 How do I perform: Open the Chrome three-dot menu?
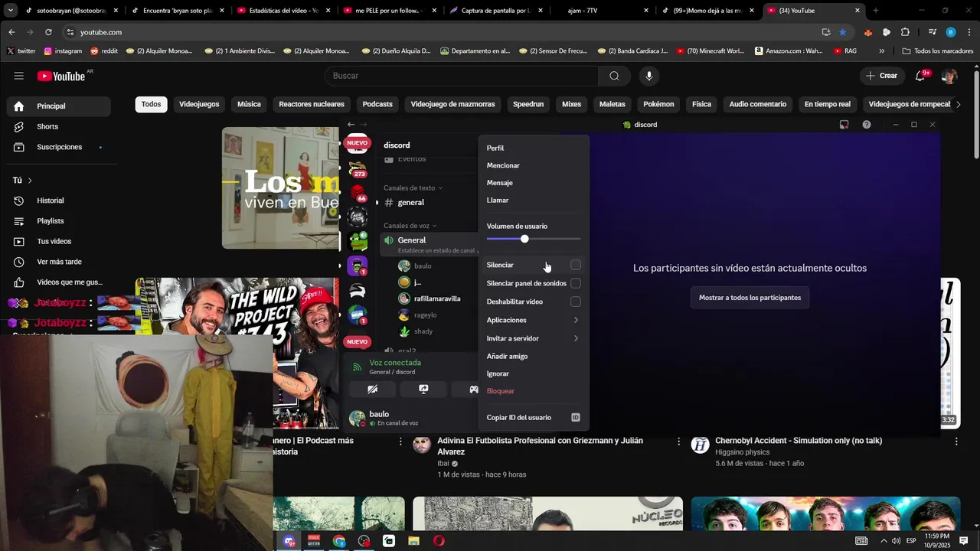tap(968, 32)
